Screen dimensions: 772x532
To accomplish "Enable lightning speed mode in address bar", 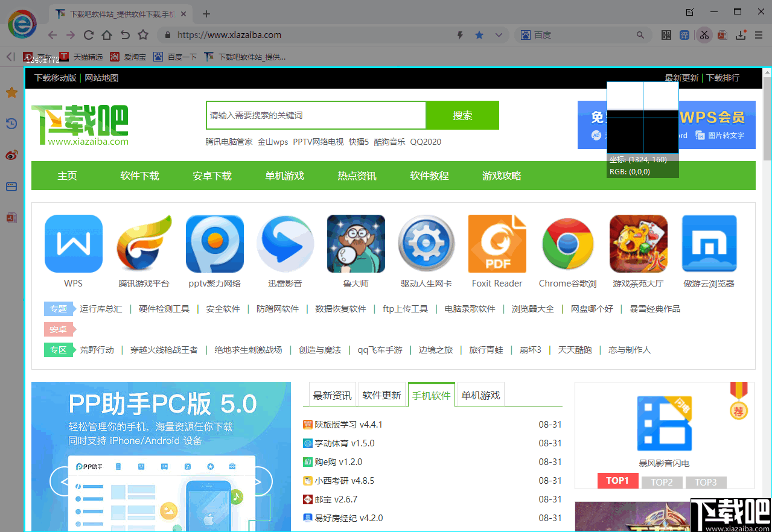I will (461, 35).
